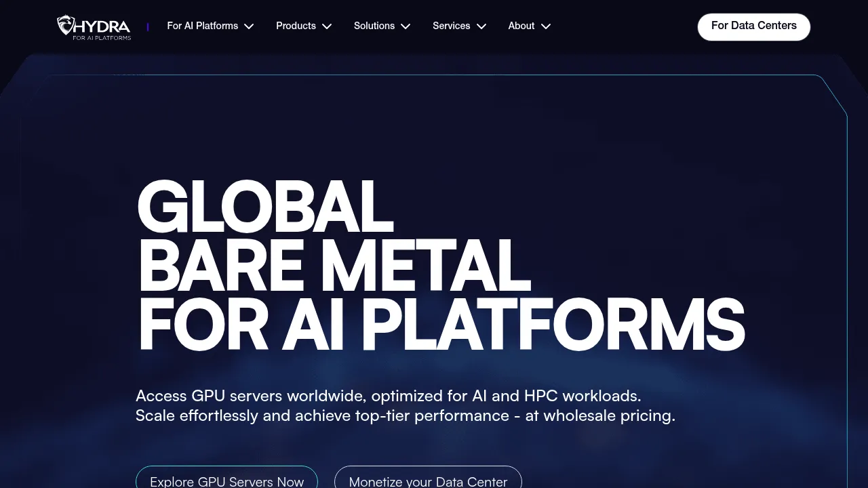
Task: Expand the Services dropdown chevron
Action: click(x=481, y=26)
